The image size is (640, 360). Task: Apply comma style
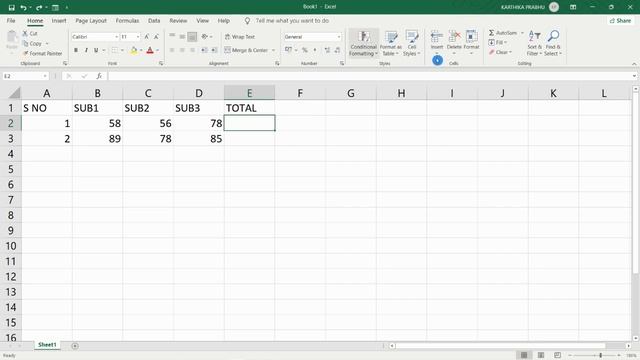click(315, 50)
